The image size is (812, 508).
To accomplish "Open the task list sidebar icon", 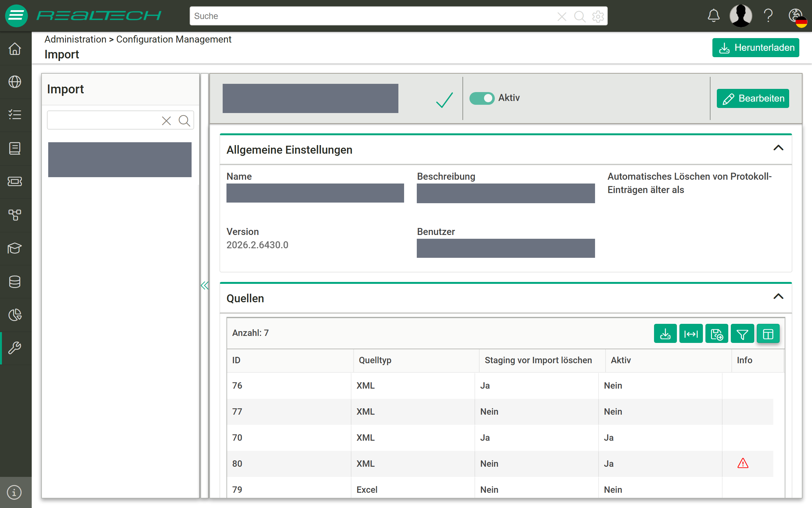I will coord(15,115).
